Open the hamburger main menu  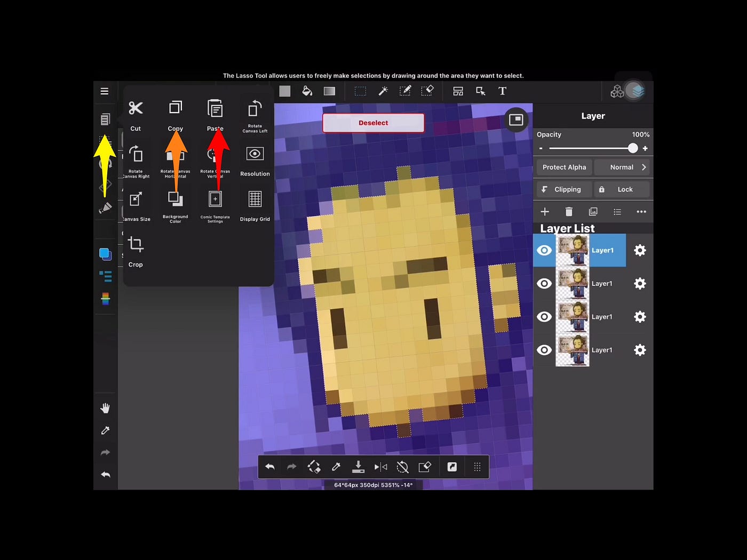(105, 91)
